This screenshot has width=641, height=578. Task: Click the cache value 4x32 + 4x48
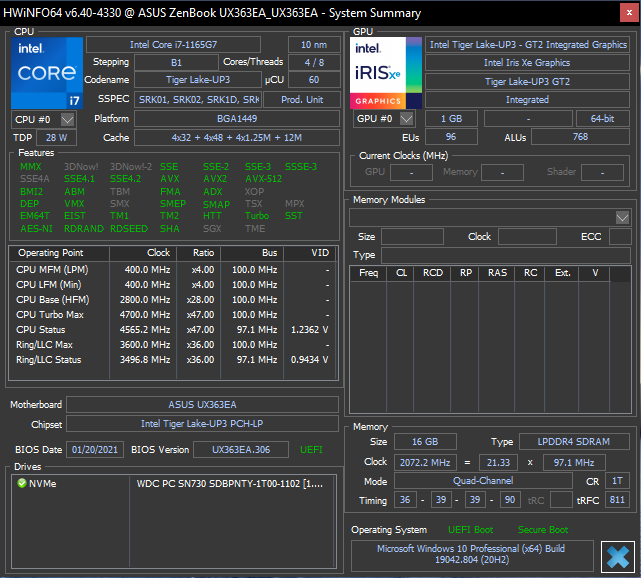[237, 138]
